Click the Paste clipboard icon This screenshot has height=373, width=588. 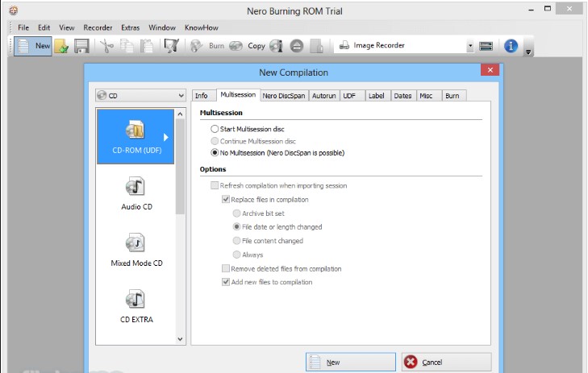(147, 46)
